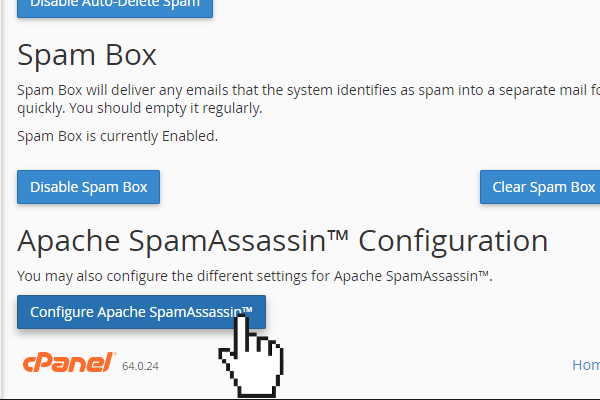Click the 'Spam Box will deliver' description paragraph
Screen dimensions: 600x400
click(308, 99)
